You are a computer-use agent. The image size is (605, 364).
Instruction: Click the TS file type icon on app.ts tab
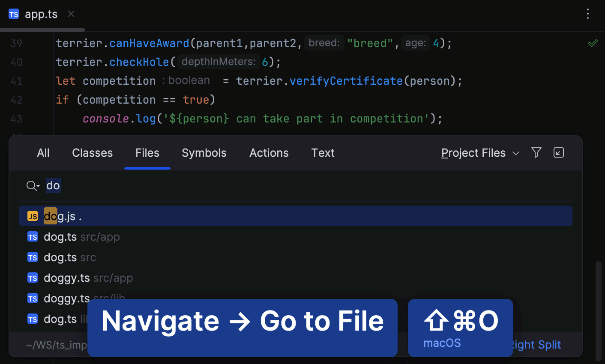click(x=13, y=14)
